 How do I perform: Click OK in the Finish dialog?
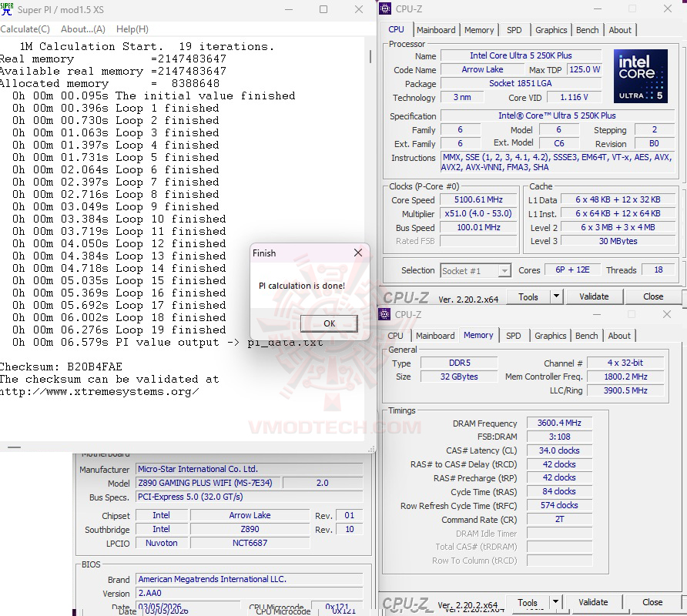329,323
